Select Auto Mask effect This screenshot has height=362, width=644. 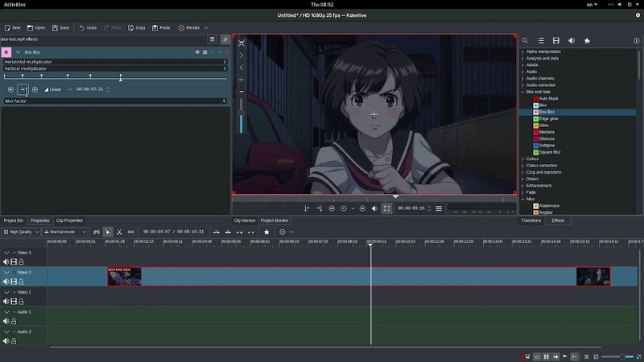coord(548,98)
